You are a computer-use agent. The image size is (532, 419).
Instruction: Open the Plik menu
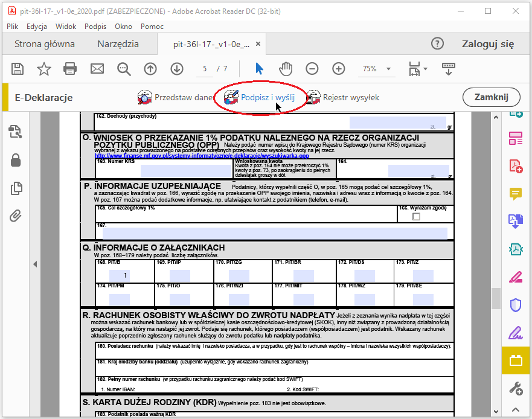[x=13, y=27]
